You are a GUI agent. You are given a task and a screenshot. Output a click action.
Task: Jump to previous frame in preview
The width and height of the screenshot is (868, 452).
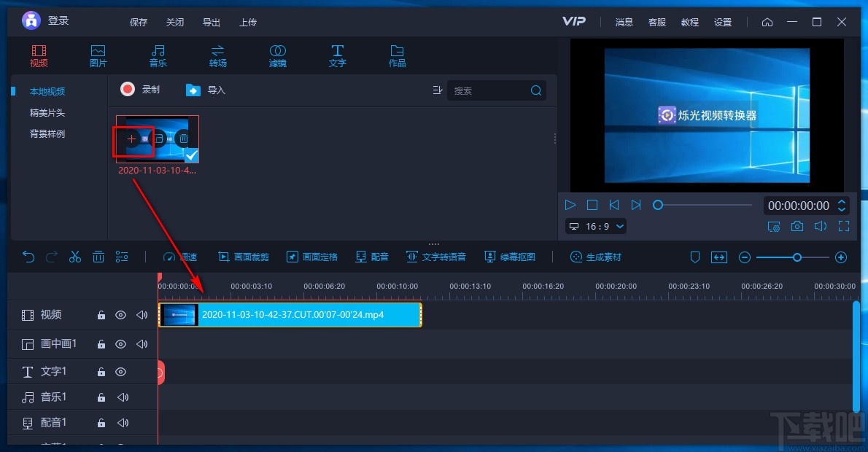tap(614, 205)
